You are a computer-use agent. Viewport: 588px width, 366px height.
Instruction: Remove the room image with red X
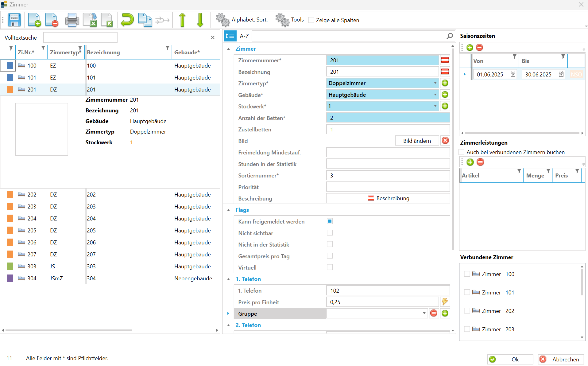coord(445,141)
